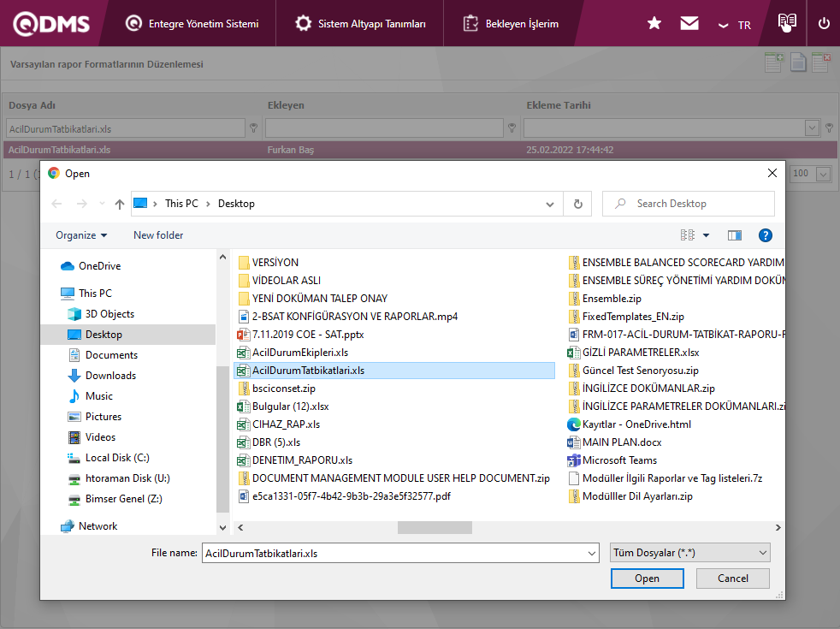Open the messages envelope icon
This screenshot has width=840, height=629.
689,24
